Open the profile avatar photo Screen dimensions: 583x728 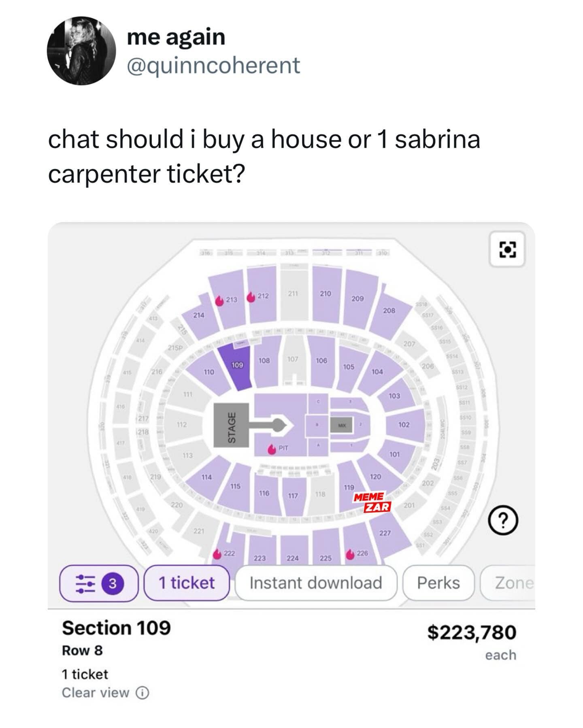point(81,51)
